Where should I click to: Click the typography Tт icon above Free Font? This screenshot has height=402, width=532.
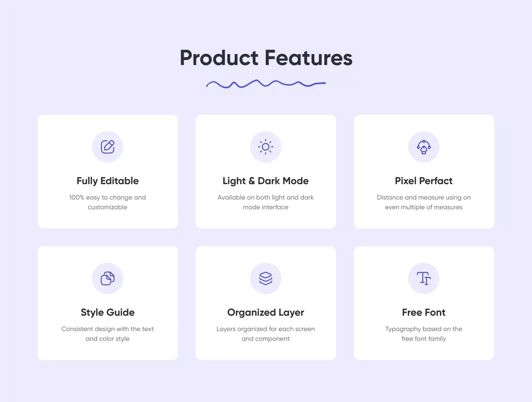tap(424, 278)
